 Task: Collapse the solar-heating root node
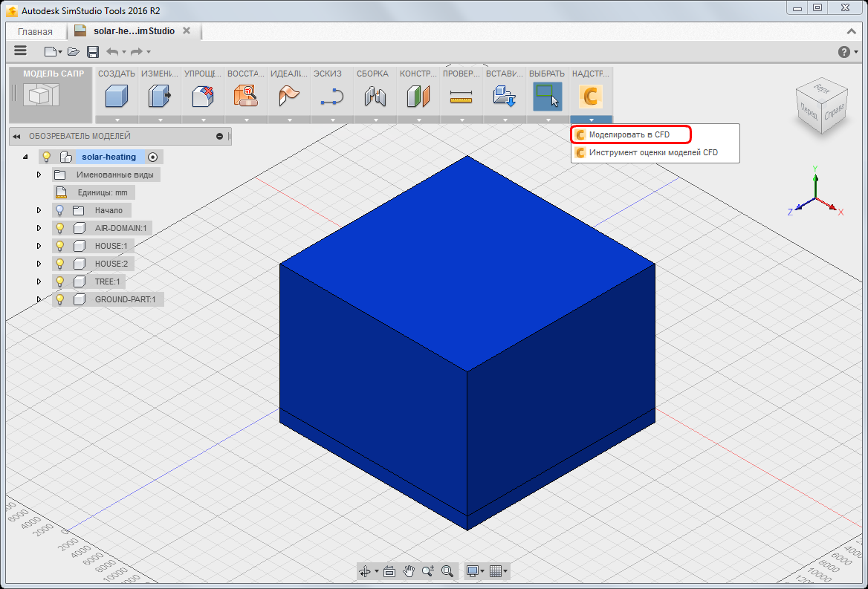tap(25, 157)
